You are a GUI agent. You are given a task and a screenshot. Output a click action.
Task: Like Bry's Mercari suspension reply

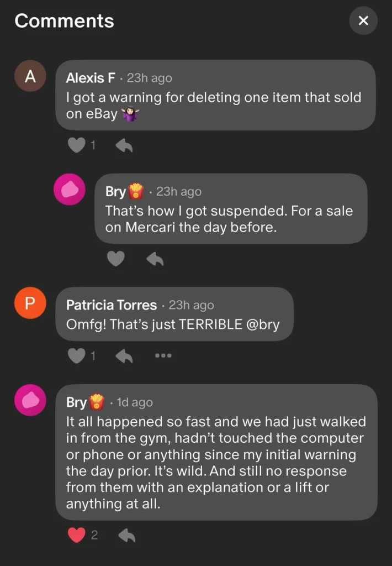(x=115, y=258)
